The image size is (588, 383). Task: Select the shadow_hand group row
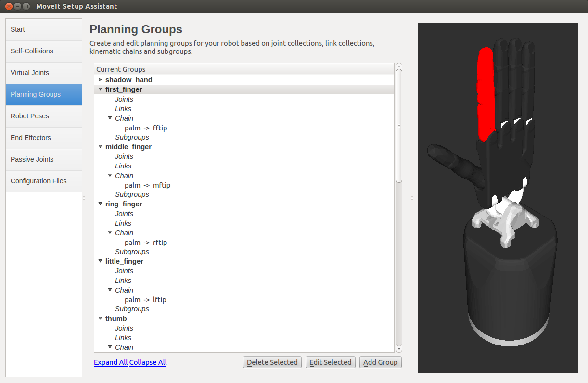pos(244,80)
